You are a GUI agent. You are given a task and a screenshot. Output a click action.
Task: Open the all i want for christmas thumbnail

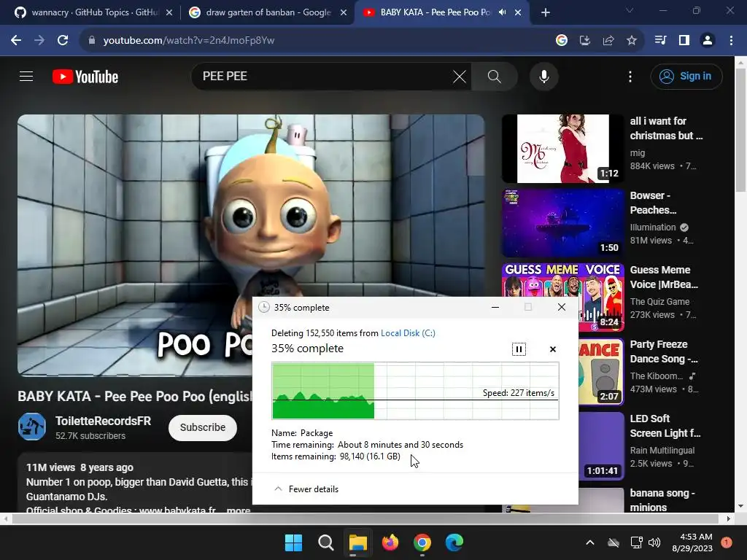(x=563, y=149)
